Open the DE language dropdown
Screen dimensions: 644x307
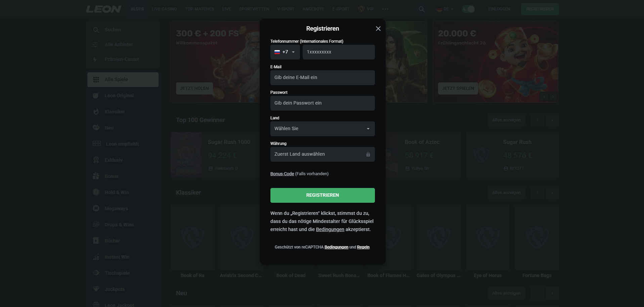click(x=445, y=9)
